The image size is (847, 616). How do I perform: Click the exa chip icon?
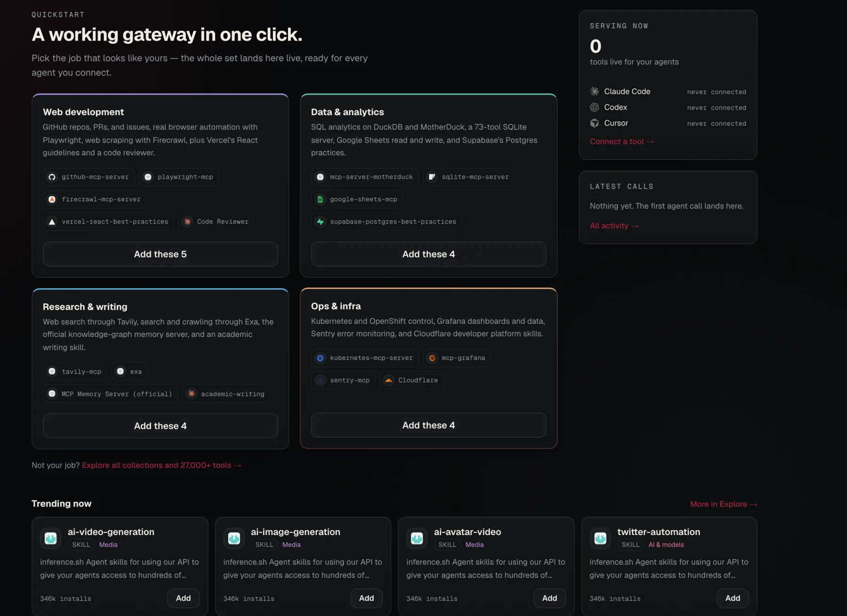pyautogui.click(x=120, y=372)
